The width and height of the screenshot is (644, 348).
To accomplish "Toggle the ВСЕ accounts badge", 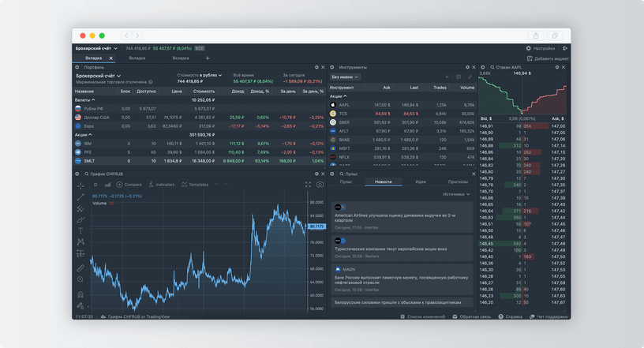I will click(200, 47).
